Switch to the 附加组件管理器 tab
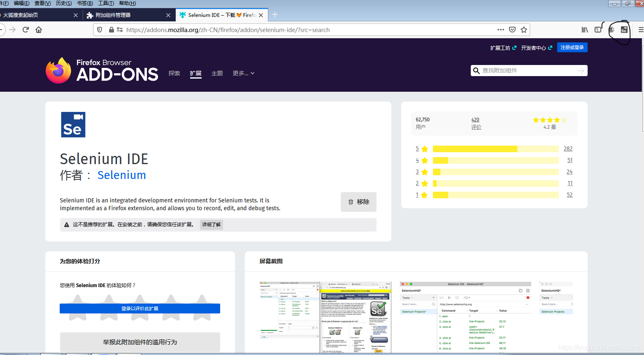644x355 pixels. [128, 15]
